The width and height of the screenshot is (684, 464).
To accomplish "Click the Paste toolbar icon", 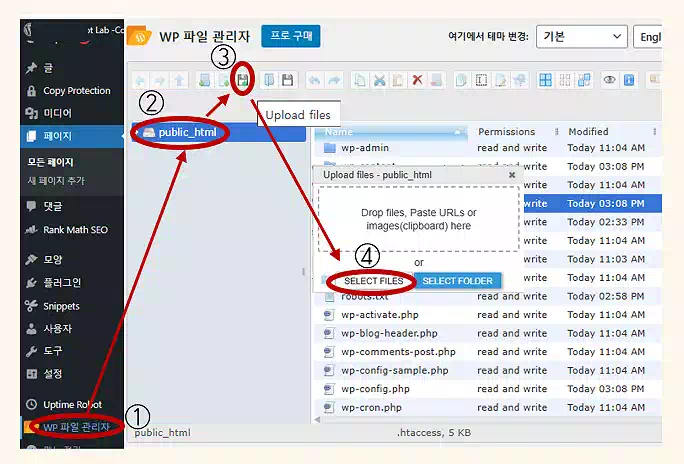I will (x=398, y=80).
